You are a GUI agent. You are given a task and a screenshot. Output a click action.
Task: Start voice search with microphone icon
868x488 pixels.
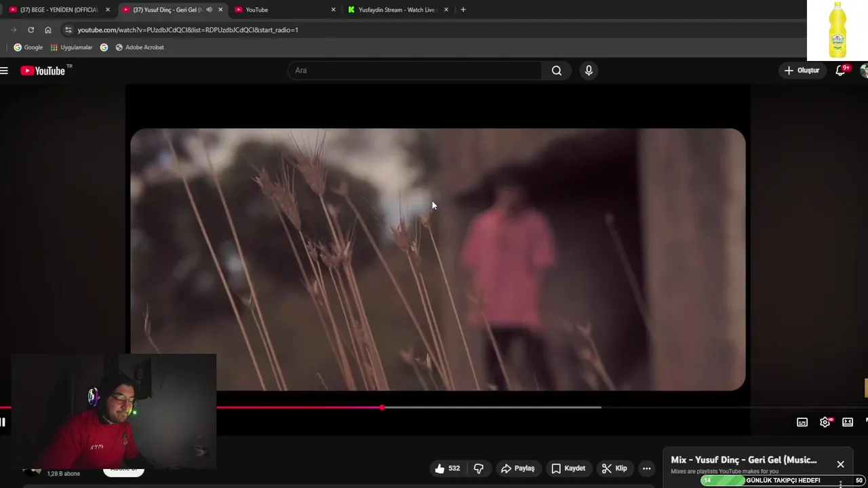click(589, 70)
